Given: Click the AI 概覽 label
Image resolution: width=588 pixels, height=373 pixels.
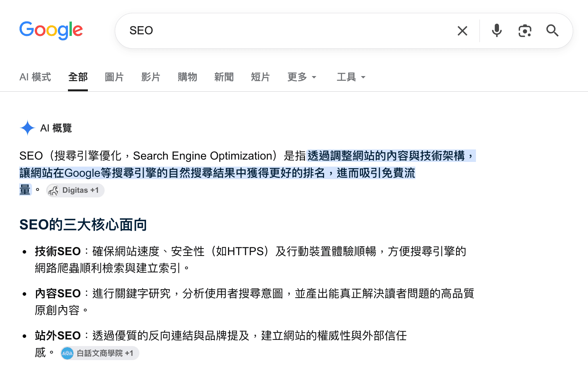Looking at the screenshot, I should point(56,128).
